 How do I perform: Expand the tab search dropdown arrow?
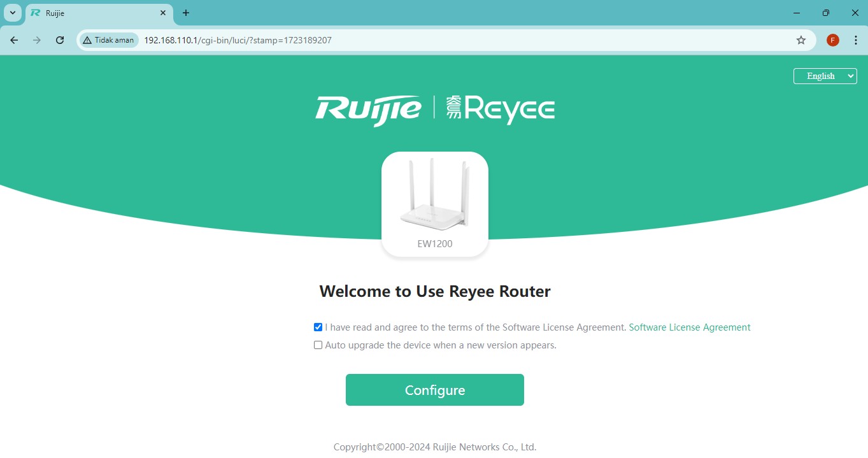click(x=13, y=13)
